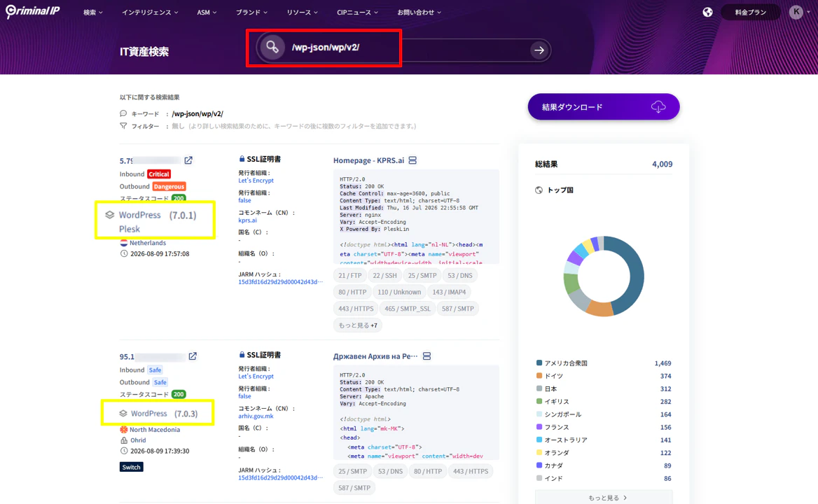Open the ブランド menu

(251, 12)
